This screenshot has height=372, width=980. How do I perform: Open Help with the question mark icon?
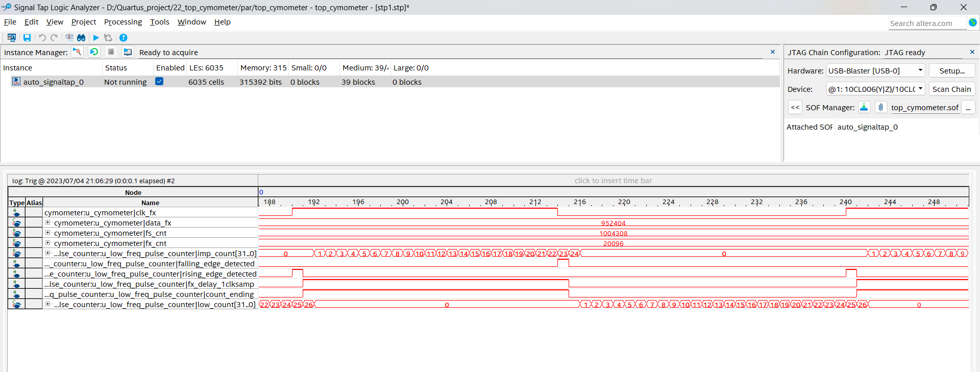click(123, 38)
